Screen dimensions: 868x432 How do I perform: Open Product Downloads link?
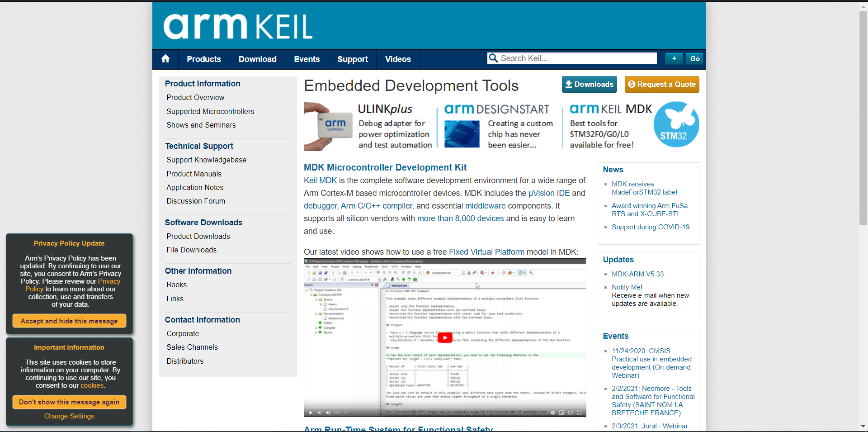pos(198,236)
